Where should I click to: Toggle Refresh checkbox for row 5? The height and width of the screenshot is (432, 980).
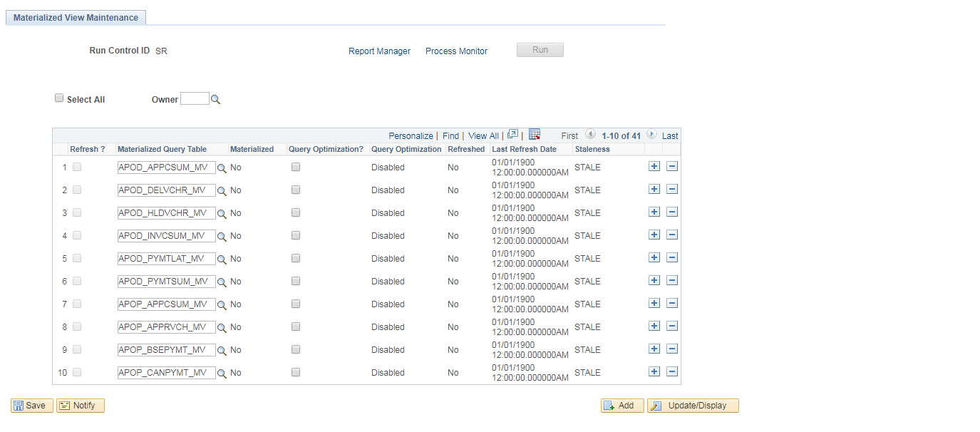point(77,258)
